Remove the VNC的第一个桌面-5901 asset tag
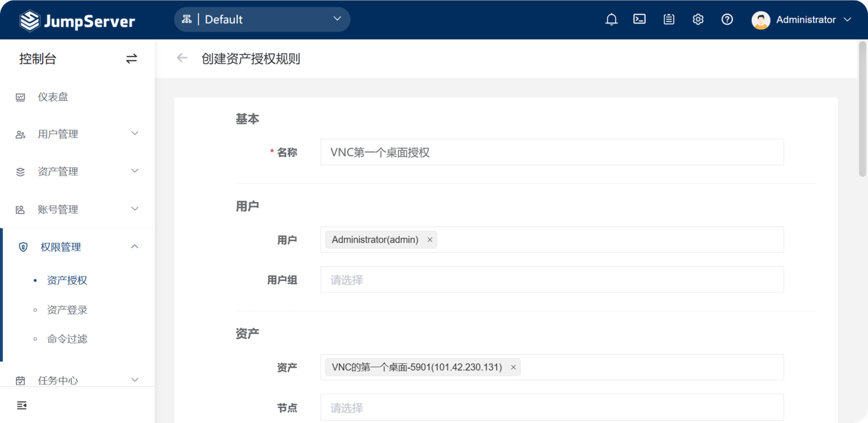Image resolution: width=868 pixels, height=423 pixels. click(513, 367)
